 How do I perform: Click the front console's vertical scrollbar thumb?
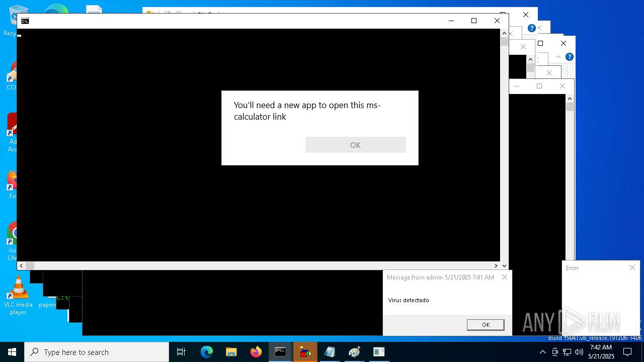pyautogui.click(x=504, y=42)
